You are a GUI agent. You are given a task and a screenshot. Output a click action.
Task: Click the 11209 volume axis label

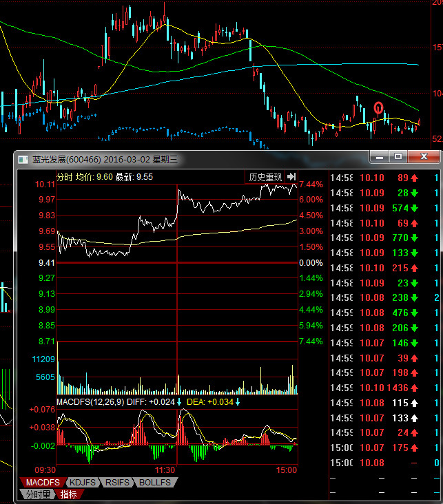44,359
